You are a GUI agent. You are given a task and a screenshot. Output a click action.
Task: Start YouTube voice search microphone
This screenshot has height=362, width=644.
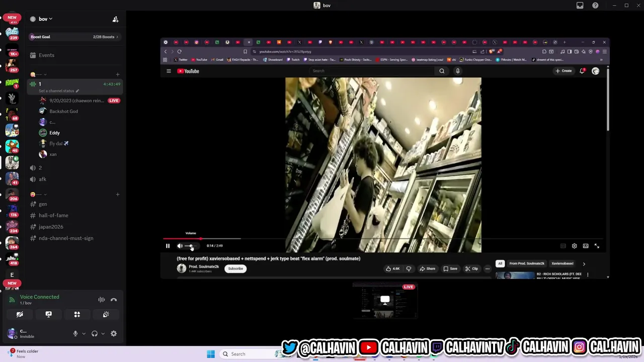point(457,71)
